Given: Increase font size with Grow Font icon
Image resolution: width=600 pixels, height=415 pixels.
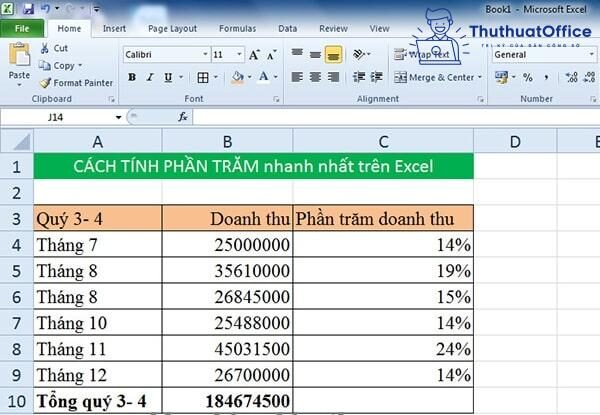Looking at the screenshot, I should tap(254, 55).
